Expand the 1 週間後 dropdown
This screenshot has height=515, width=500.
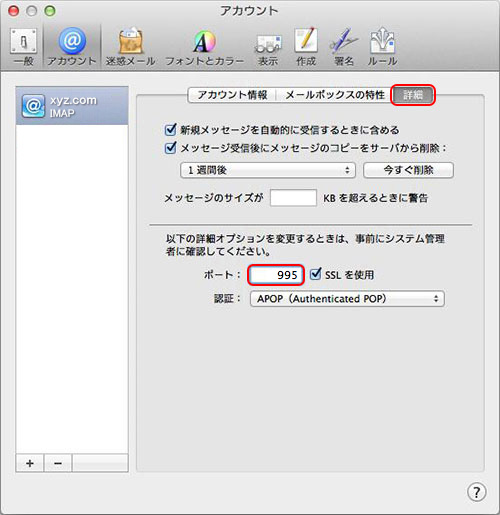click(268, 170)
